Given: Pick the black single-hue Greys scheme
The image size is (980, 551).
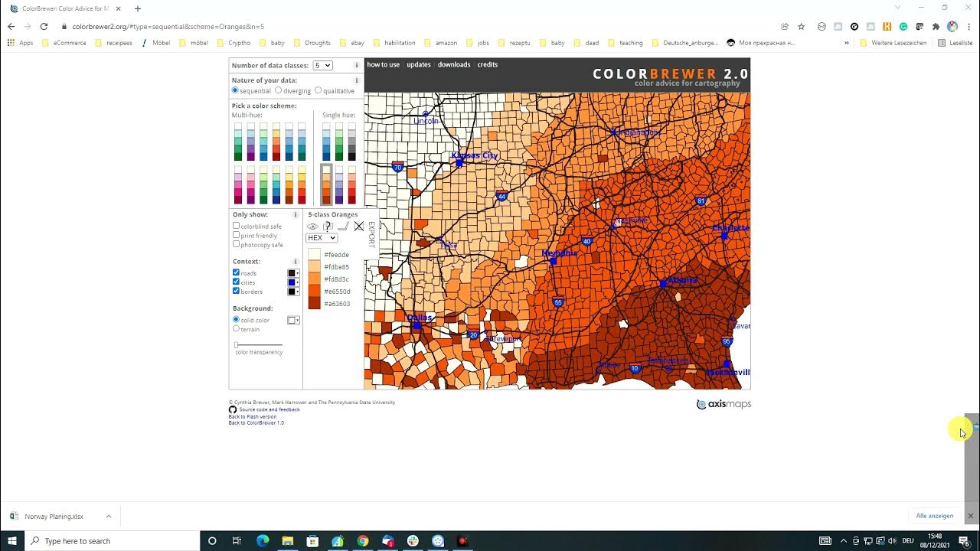Looking at the screenshot, I should pos(352,142).
